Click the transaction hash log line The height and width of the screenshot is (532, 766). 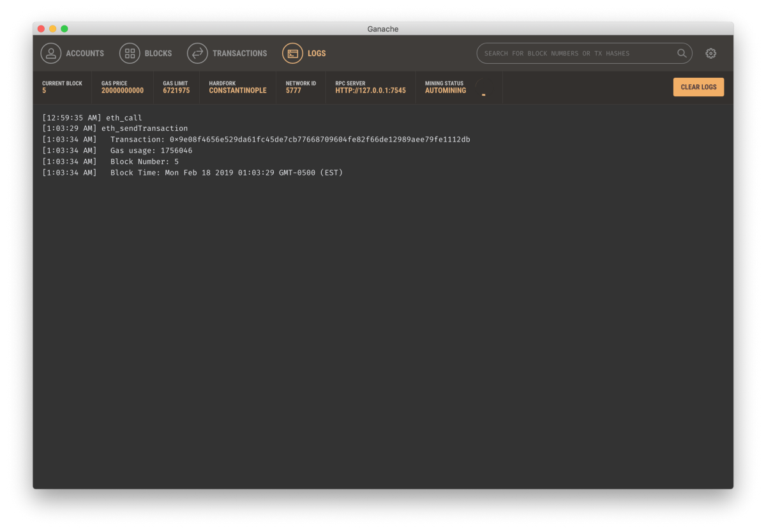coord(290,140)
